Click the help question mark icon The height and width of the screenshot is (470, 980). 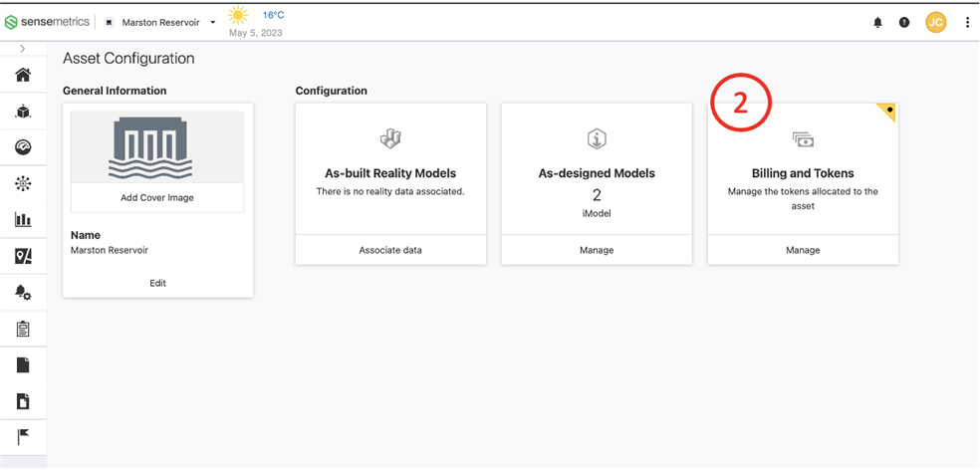904,22
